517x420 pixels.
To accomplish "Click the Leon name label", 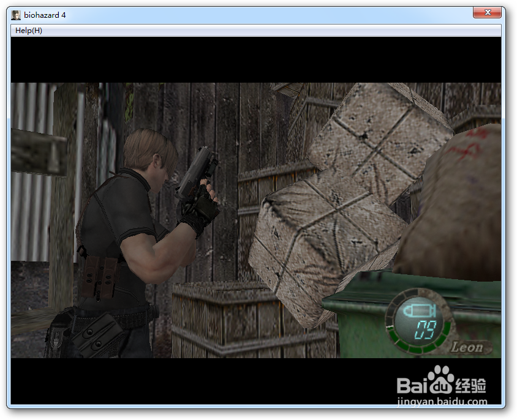I will (x=467, y=347).
